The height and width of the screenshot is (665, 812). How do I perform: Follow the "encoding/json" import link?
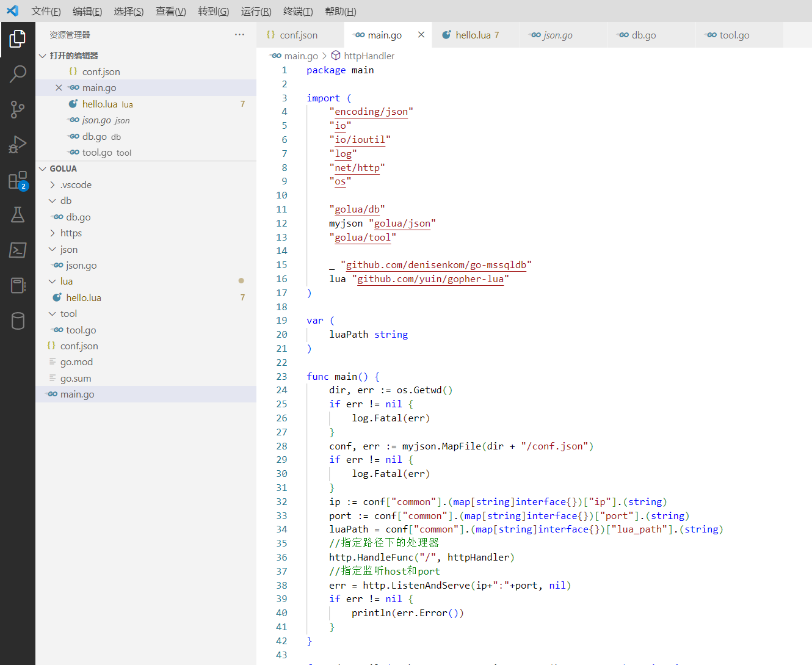point(371,112)
